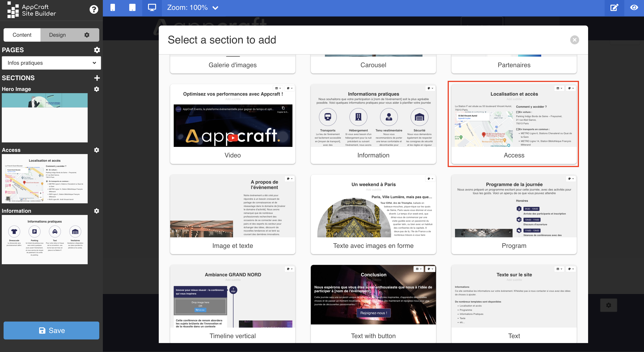This screenshot has height=352, width=644.
Task: Open color palette dropdown on Video card
Action: coord(290,88)
